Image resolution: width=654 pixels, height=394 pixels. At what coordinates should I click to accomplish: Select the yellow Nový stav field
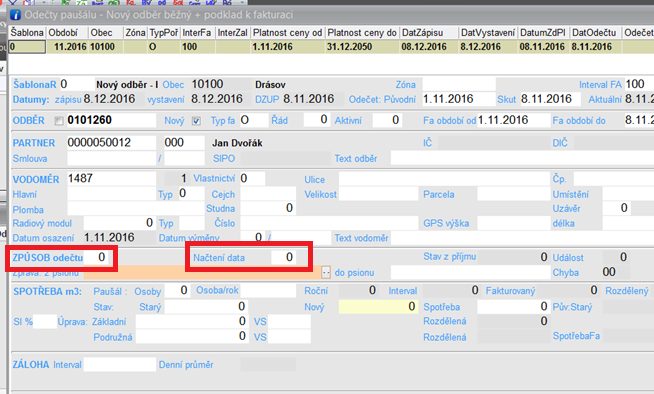point(378,307)
